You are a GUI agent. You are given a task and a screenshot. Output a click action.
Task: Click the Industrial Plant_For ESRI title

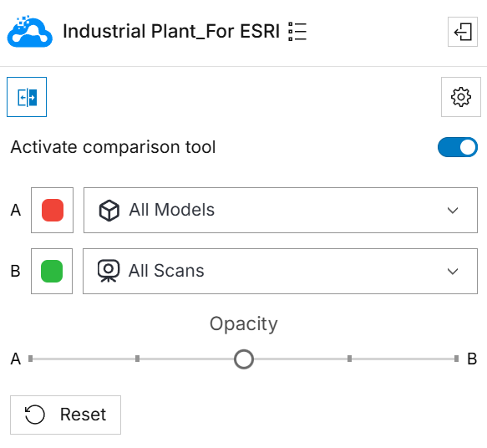pyautogui.click(x=171, y=32)
